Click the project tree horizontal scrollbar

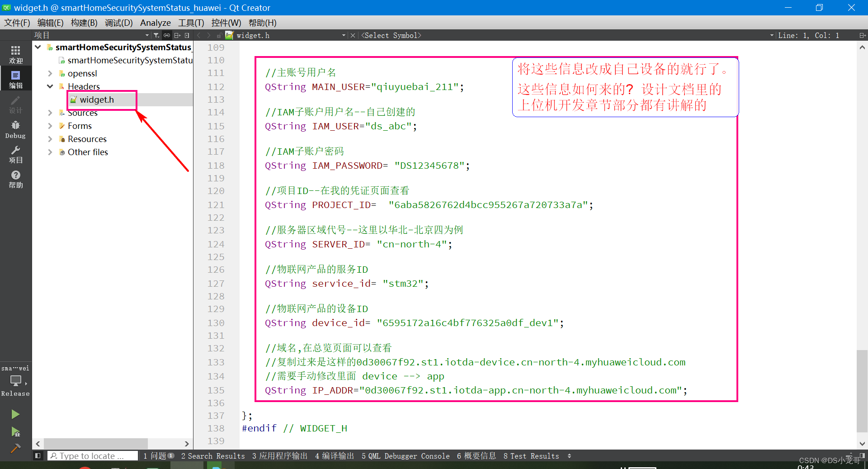coord(95,443)
